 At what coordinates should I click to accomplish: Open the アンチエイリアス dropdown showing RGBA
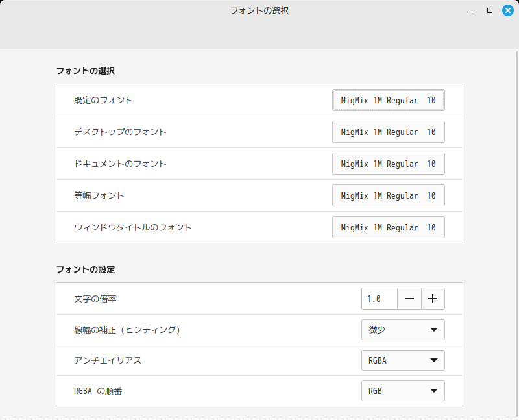(x=403, y=360)
